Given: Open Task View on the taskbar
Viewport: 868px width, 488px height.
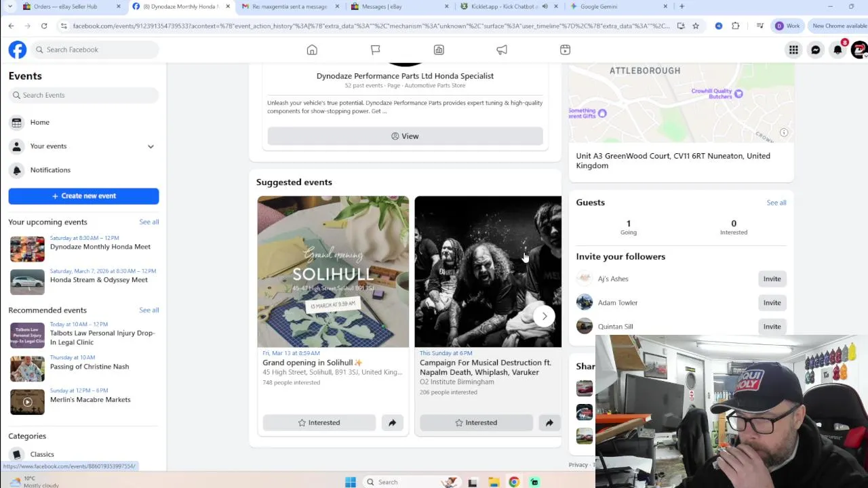Looking at the screenshot, I should (473, 482).
